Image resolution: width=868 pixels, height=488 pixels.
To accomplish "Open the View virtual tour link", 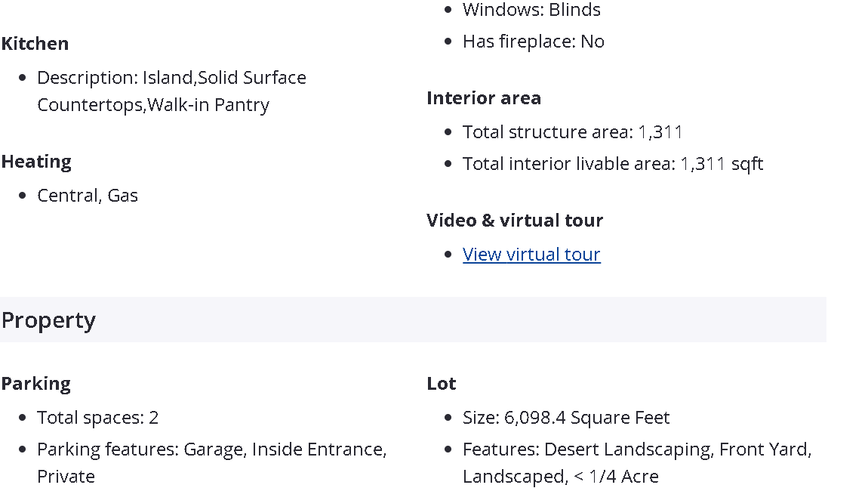I will [531, 255].
